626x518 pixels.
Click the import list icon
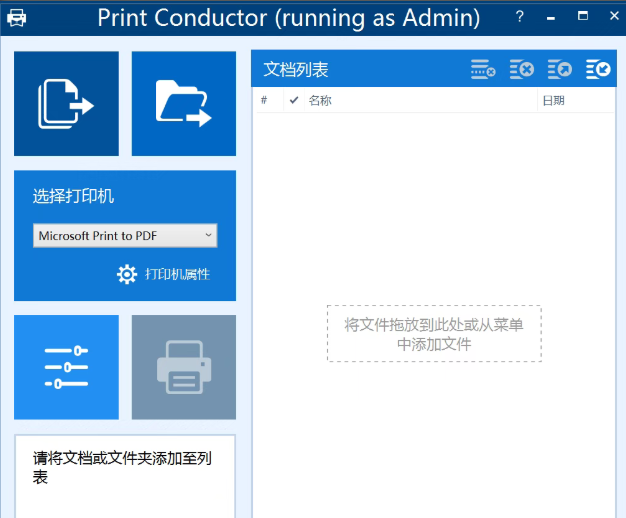tap(598, 69)
